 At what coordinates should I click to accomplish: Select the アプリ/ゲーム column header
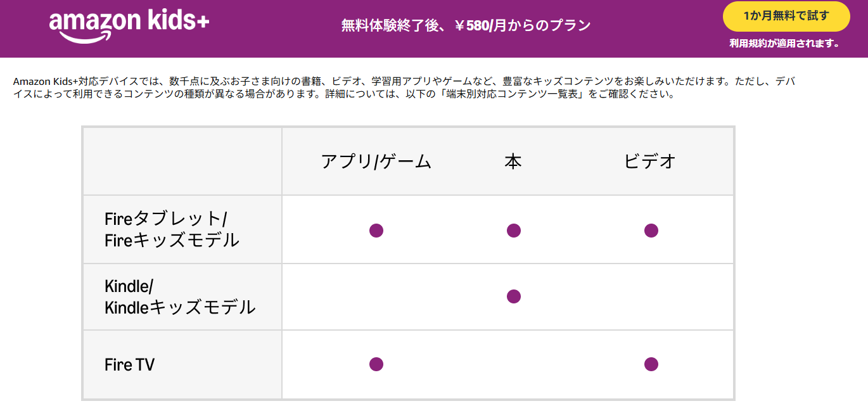(376, 162)
